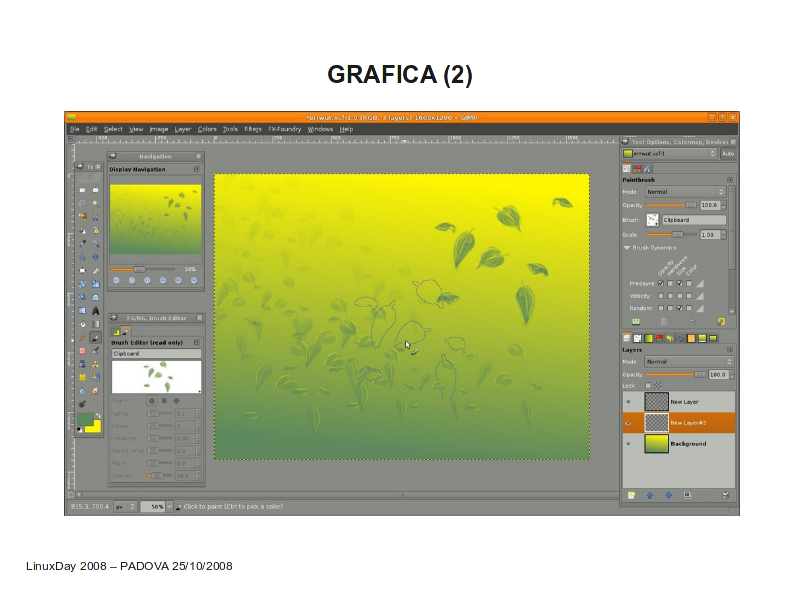The width and height of the screenshot is (800, 600).
Task: Open the Paintbrush Mode dropdown
Action: (685, 191)
